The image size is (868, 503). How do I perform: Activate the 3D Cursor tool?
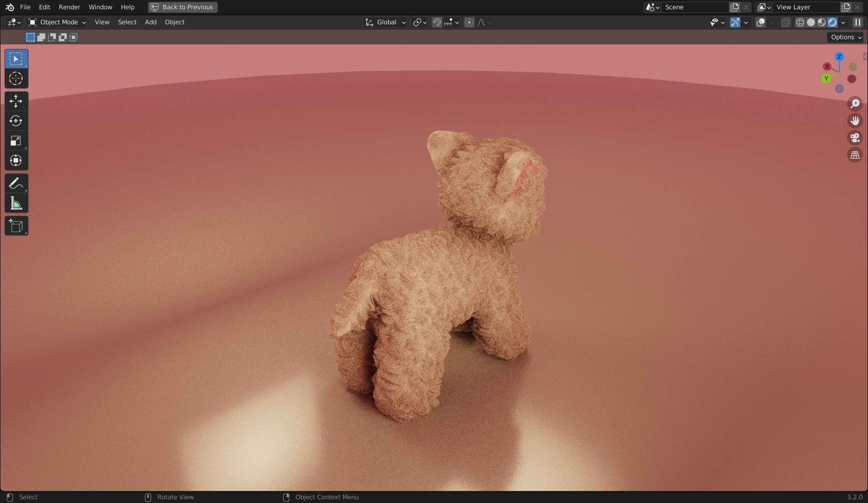pyautogui.click(x=16, y=79)
